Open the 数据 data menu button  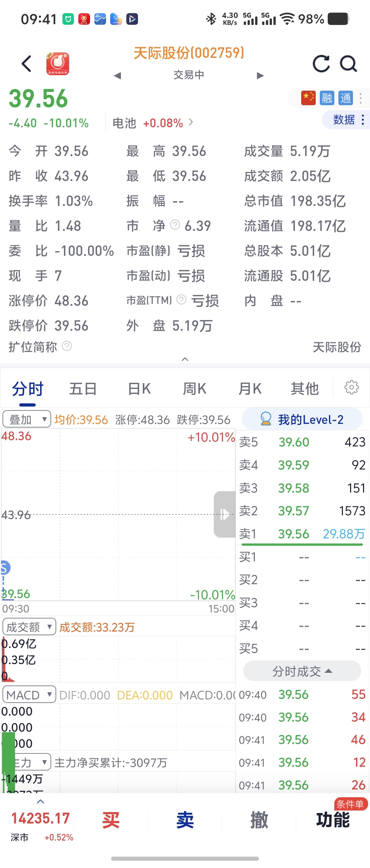pyautogui.click(x=346, y=120)
